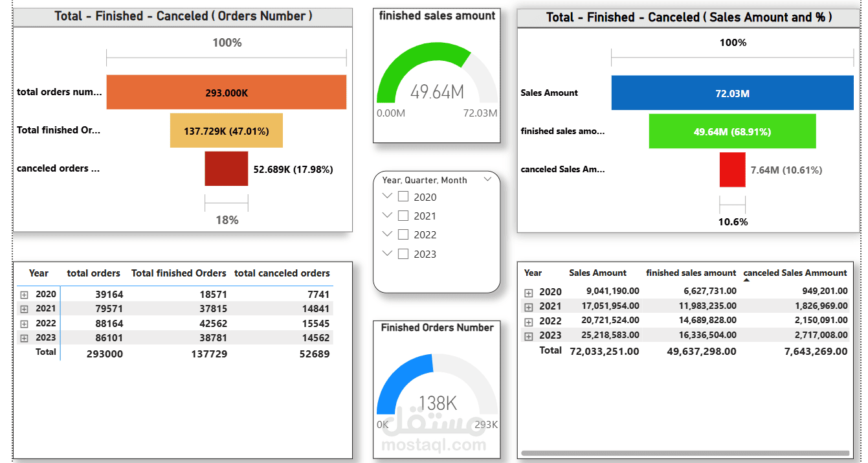Select the yellow Total finished Orders bar
The height and width of the screenshot is (463, 868).
pyautogui.click(x=227, y=130)
